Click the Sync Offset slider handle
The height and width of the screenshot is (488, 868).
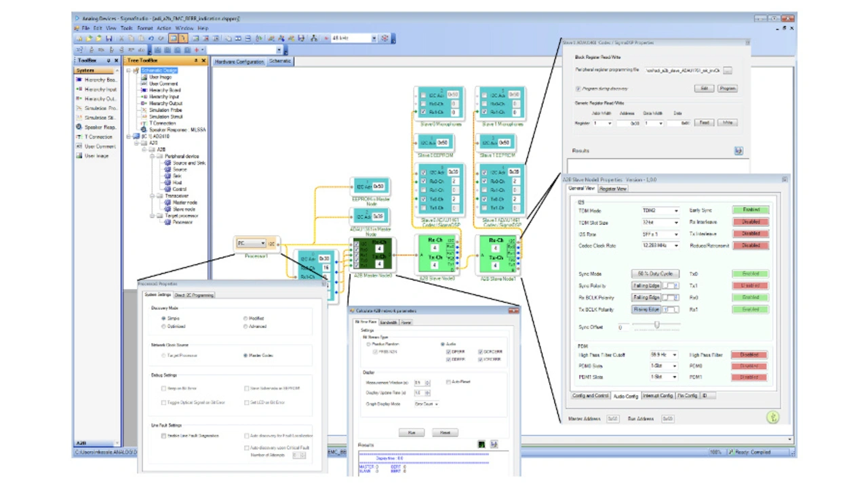(656, 325)
